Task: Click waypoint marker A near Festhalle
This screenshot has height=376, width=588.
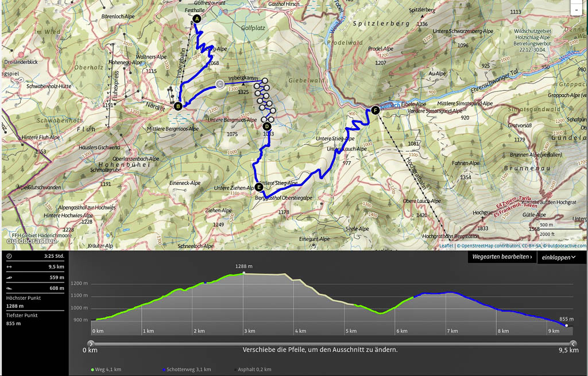Action: click(x=197, y=19)
